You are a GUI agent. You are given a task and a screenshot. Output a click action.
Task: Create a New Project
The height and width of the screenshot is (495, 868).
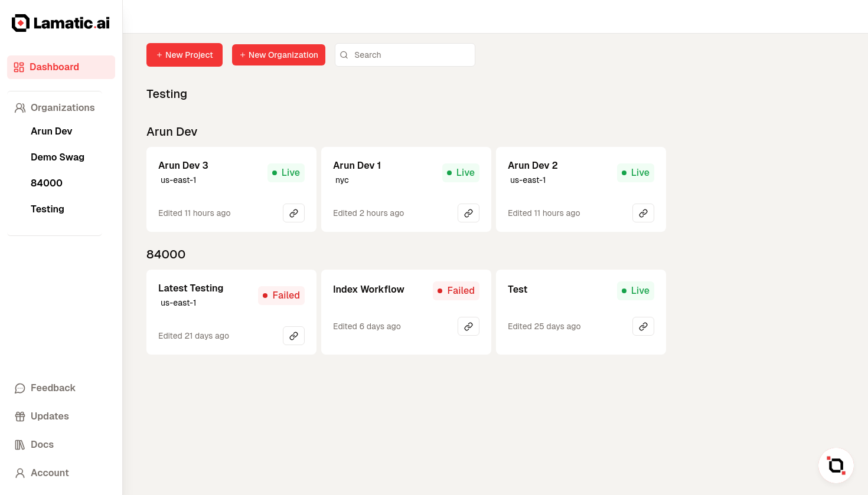coord(184,55)
